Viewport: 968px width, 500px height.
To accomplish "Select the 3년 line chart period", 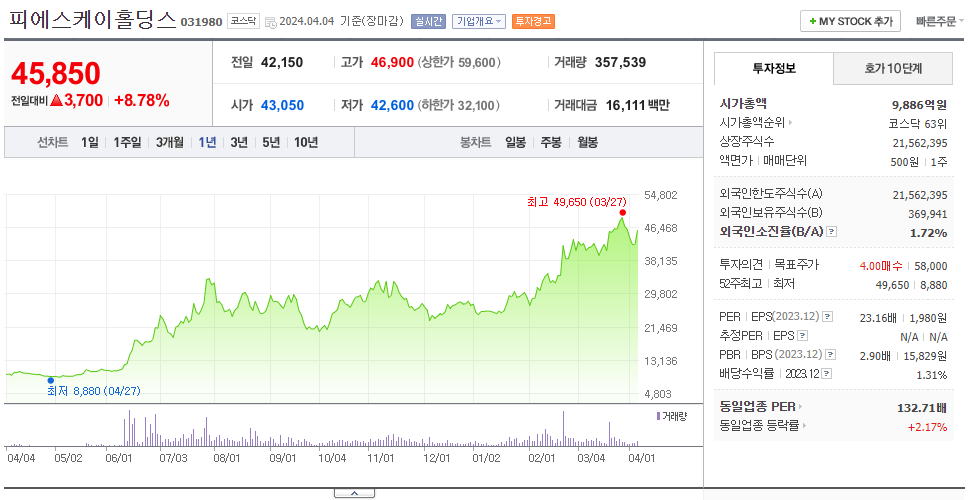I will 239,143.
